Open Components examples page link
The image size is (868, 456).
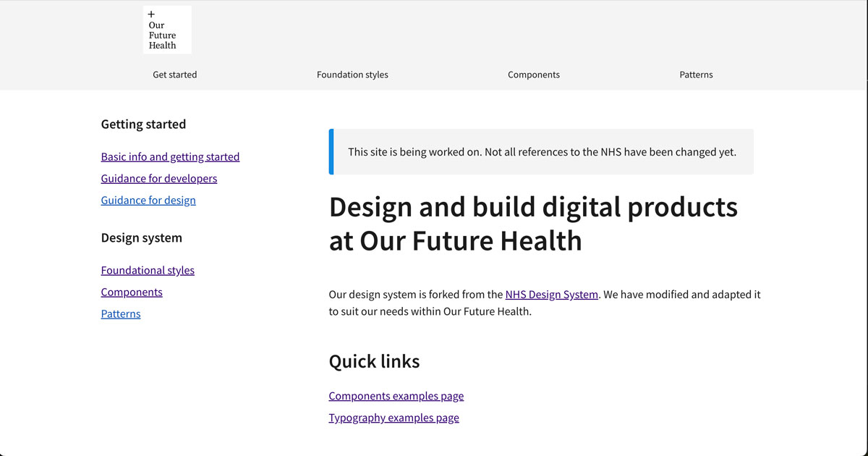396,396
